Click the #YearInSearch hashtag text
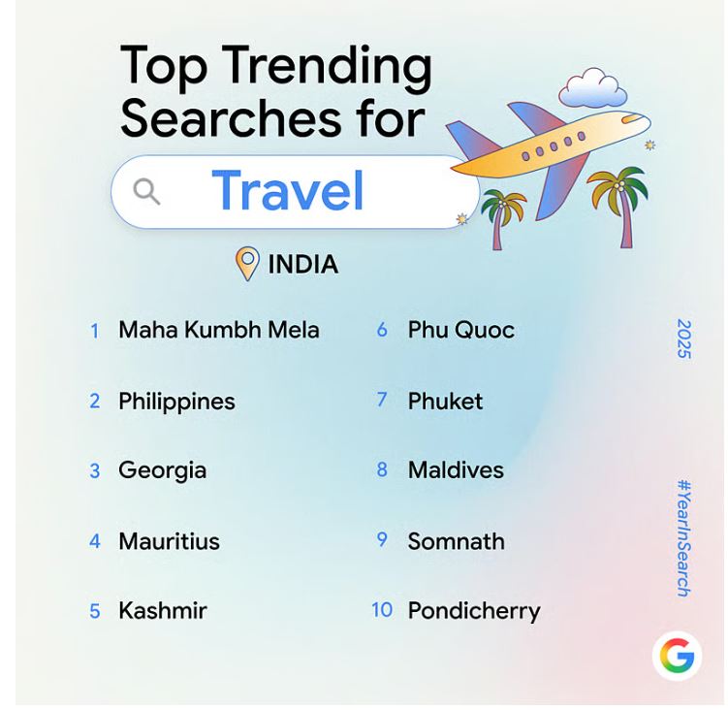 [683, 537]
